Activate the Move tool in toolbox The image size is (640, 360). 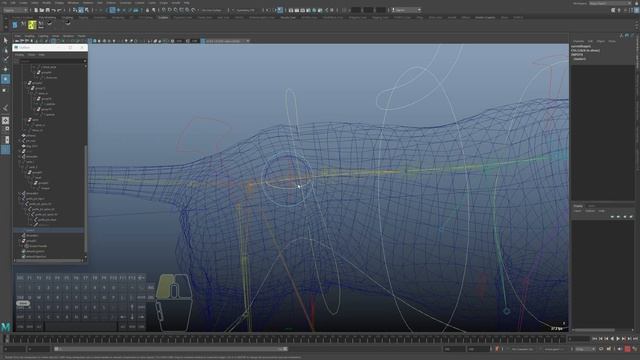tap(5, 69)
